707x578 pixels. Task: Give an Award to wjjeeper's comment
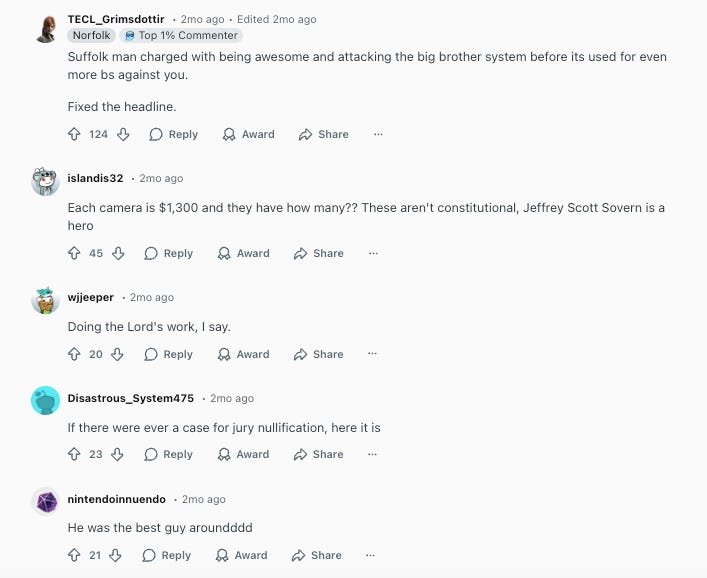pos(243,354)
